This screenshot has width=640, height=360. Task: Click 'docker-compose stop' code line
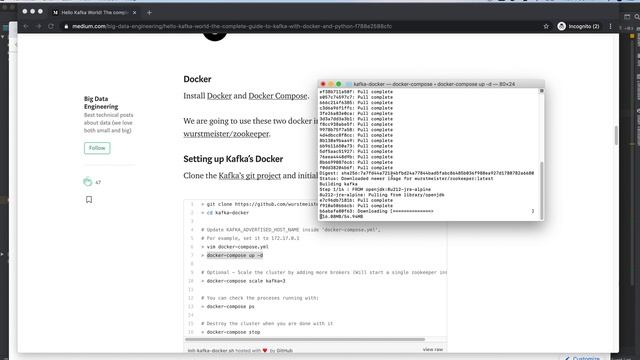point(233,332)
